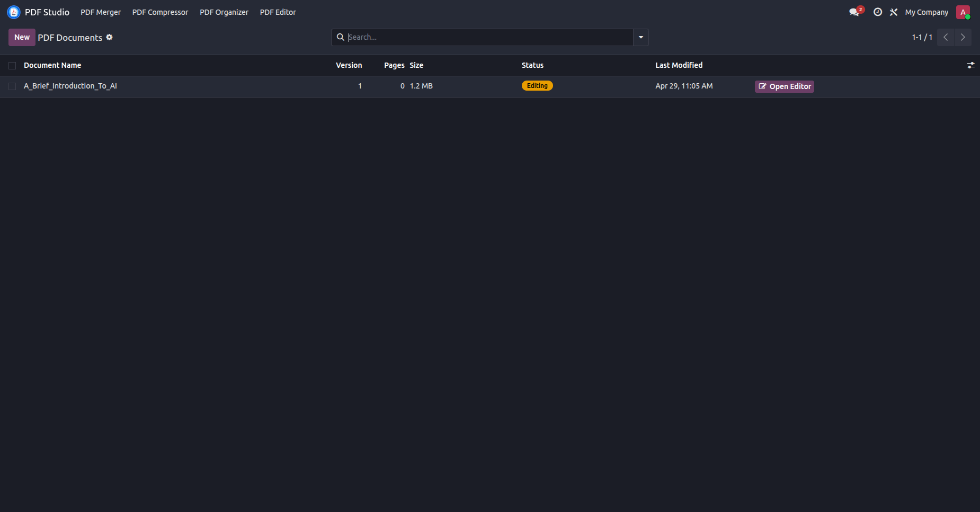980x512 pixels.
Task: Open the PDF Compressor menu
Action: click(161, 12)
